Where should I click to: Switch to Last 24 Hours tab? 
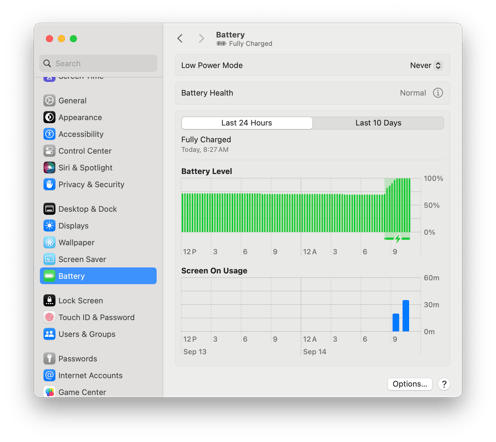(247, 123)
